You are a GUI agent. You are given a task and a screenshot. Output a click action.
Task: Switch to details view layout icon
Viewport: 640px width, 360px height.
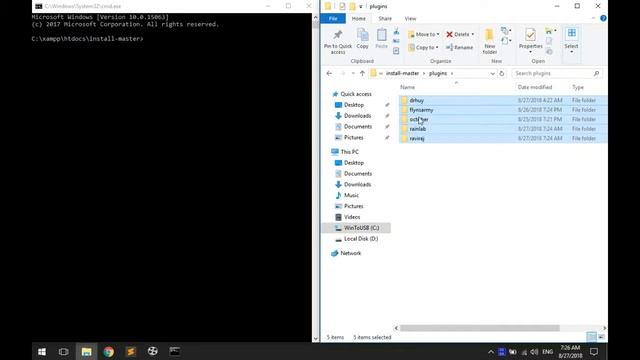(x=591, y=337)
